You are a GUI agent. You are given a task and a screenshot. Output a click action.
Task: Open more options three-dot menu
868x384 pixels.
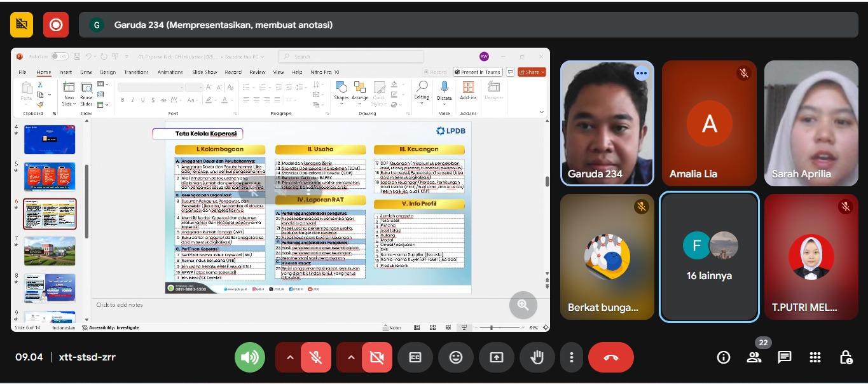572,357
